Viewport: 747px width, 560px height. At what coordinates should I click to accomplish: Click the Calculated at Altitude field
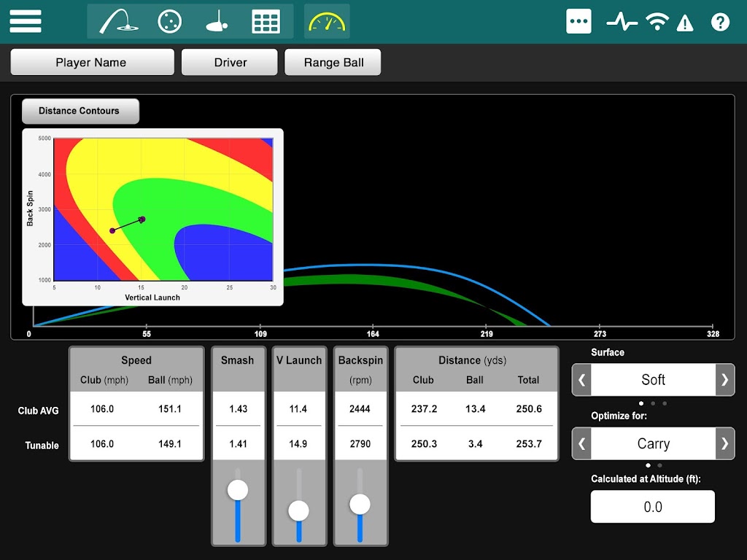tap(652, 507)
